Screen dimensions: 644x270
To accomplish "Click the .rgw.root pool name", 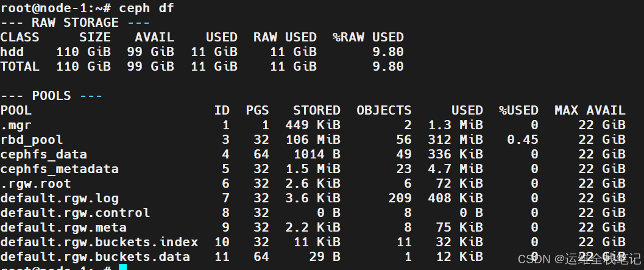I will point(36,184).
